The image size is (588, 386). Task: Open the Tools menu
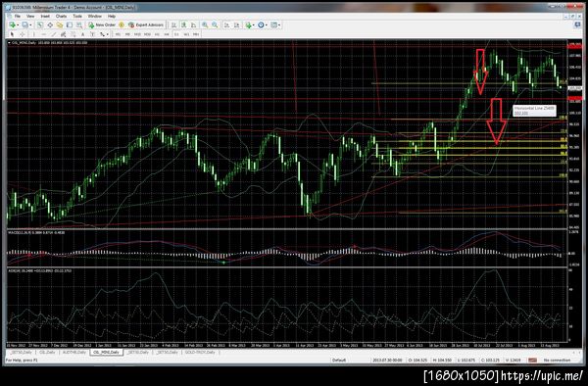tap(77, 16)
